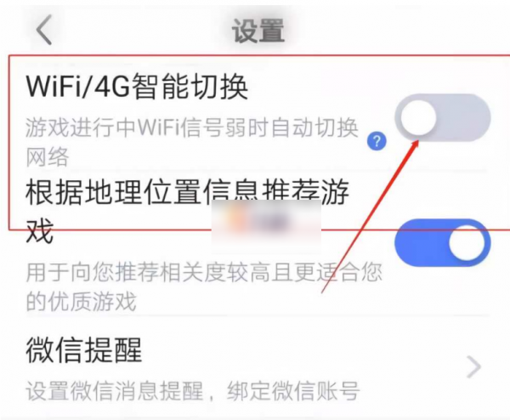Click the tip of the red arrow annotation
The image size is (510, 420).
coord(417,142)
